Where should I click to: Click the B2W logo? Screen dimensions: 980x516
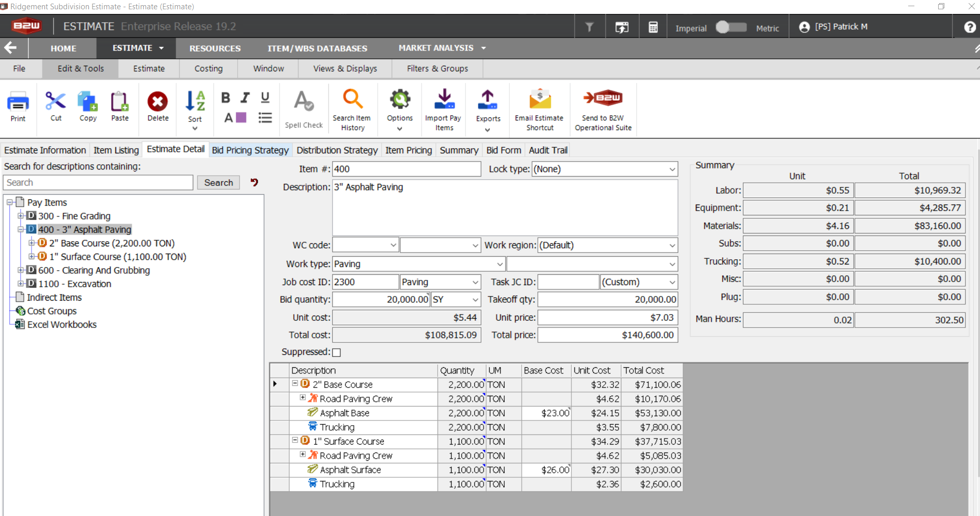[x=26, y=25]
